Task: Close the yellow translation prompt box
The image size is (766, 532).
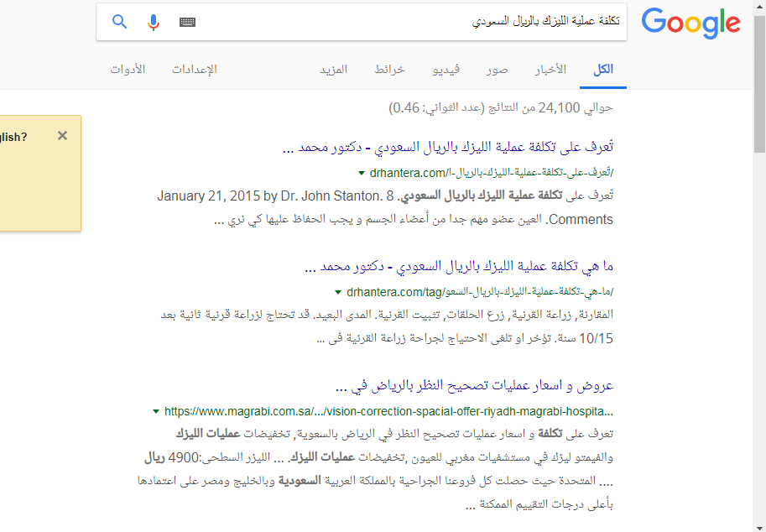Action: (63, 136)
